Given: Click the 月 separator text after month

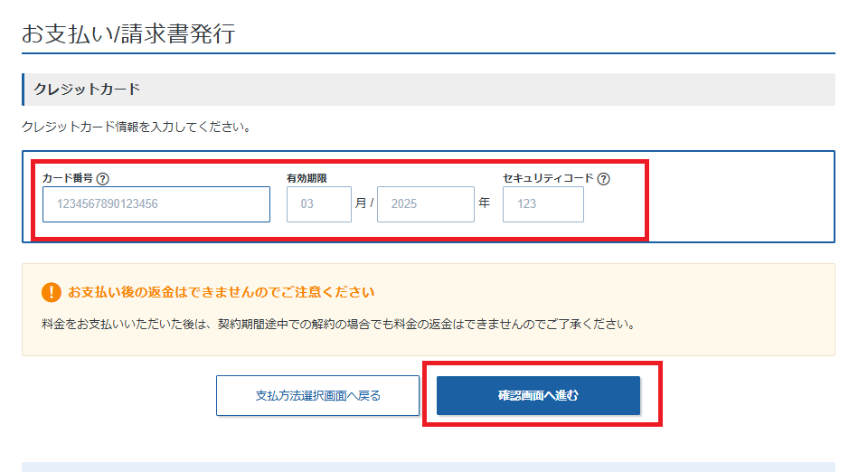Looking at the screenshot, I should click(x=360, y=204).
